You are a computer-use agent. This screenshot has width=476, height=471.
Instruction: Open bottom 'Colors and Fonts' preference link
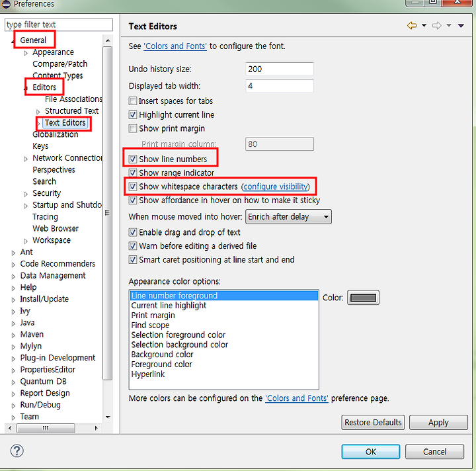(x=297, y=398)
